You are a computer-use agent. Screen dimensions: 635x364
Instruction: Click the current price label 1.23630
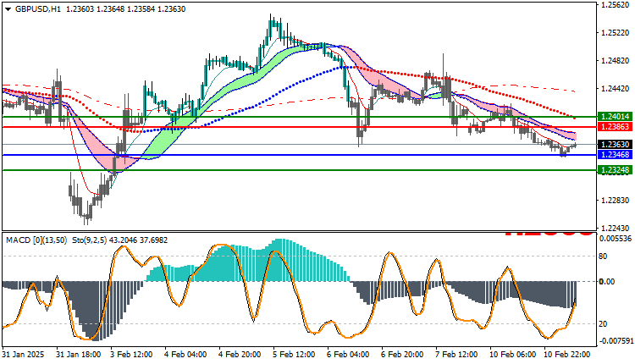(616, 145)
